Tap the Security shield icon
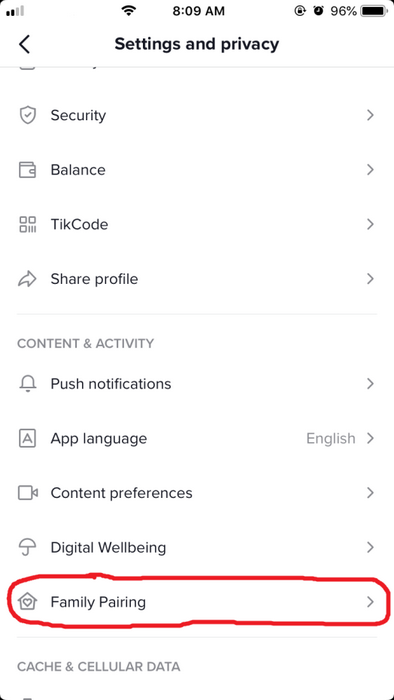The width and height of the screenshot is (394, 700). (x=27, y=115)
